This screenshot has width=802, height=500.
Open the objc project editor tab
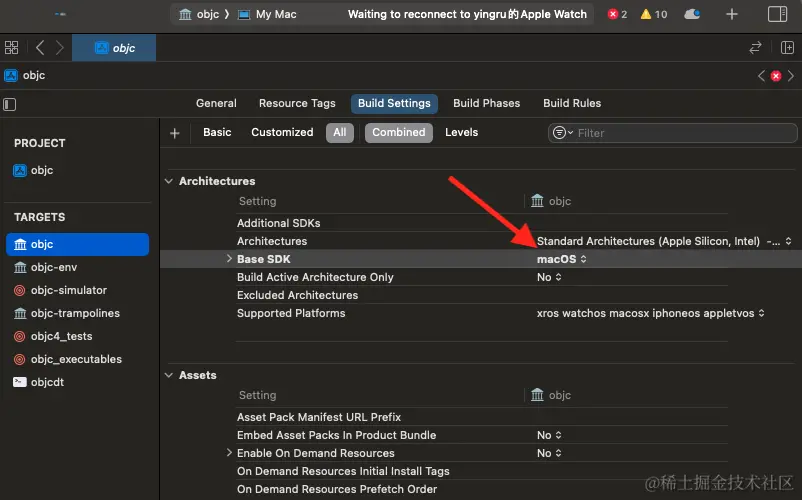[x=114, y=48]
